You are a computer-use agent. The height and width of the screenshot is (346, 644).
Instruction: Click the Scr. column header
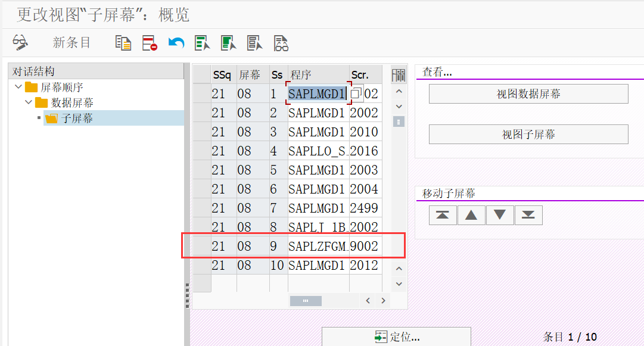pyautogui.click(x=365, y=74)
